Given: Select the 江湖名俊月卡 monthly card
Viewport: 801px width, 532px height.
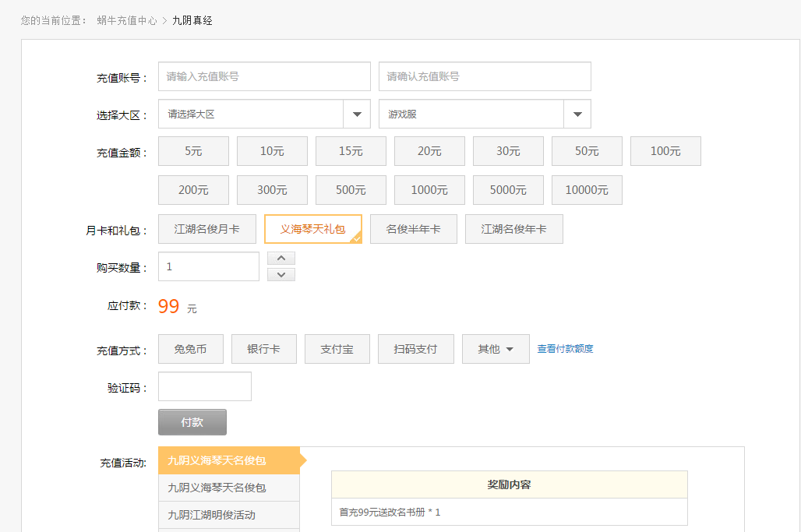Looking at the screenshot, I should click(206, 229).
